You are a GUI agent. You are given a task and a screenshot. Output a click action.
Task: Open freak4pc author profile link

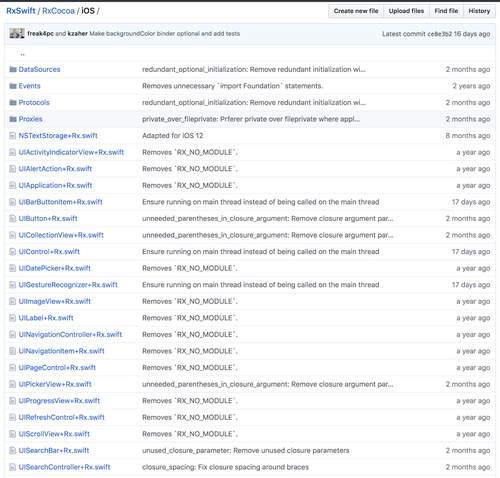point(40,33)
